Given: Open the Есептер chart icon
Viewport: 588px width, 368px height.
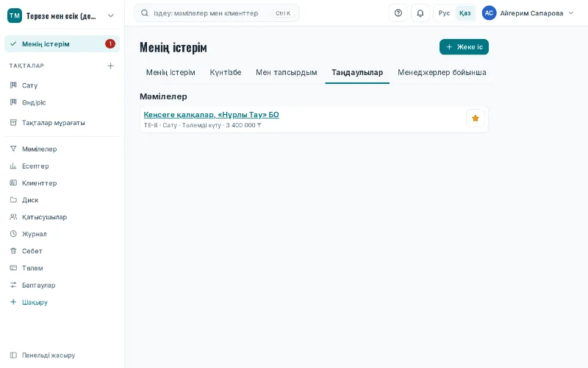Looking at the screenshot, I should pyautogui.click(x=13, y=166).
